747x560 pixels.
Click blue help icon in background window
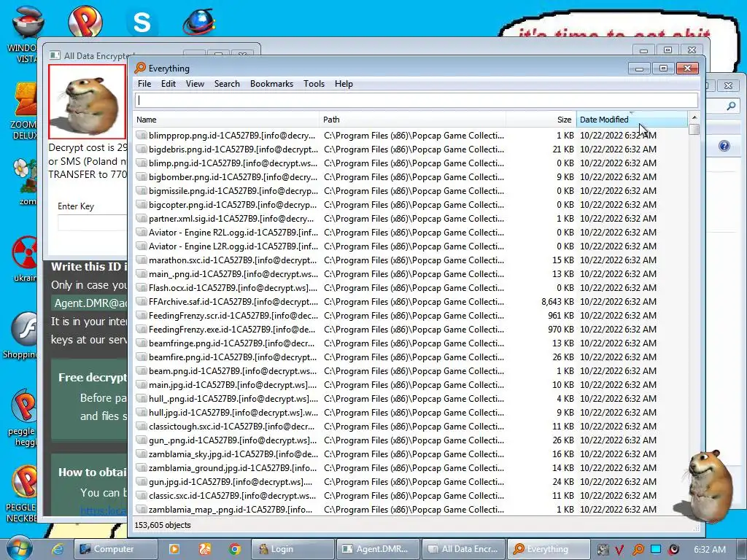coord(724,146)
